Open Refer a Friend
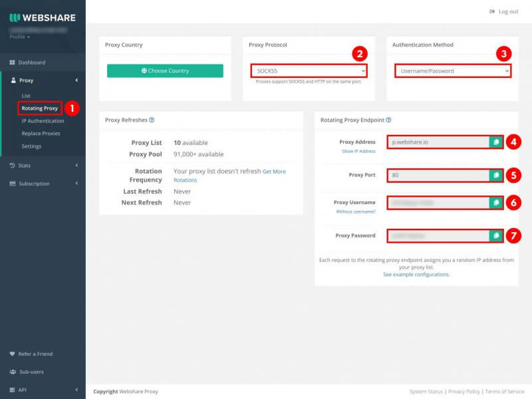 point(35,354)
